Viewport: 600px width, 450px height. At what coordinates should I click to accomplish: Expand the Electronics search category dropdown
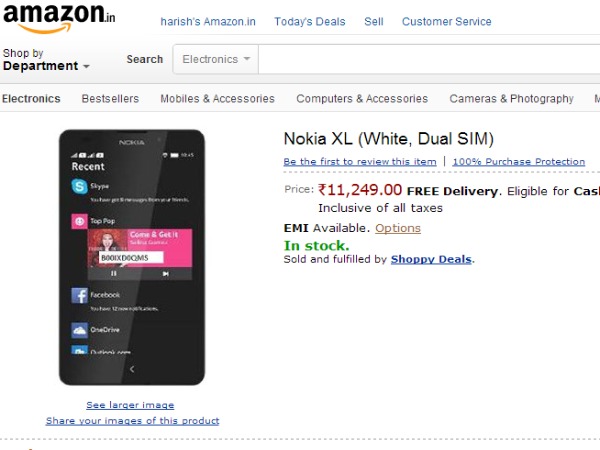pyautogui.click(x=216, y=60)
